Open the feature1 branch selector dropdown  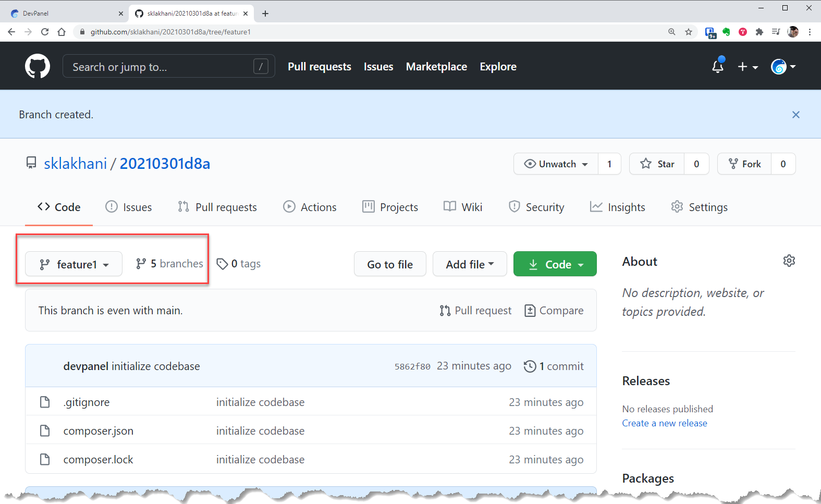(74, 264)
